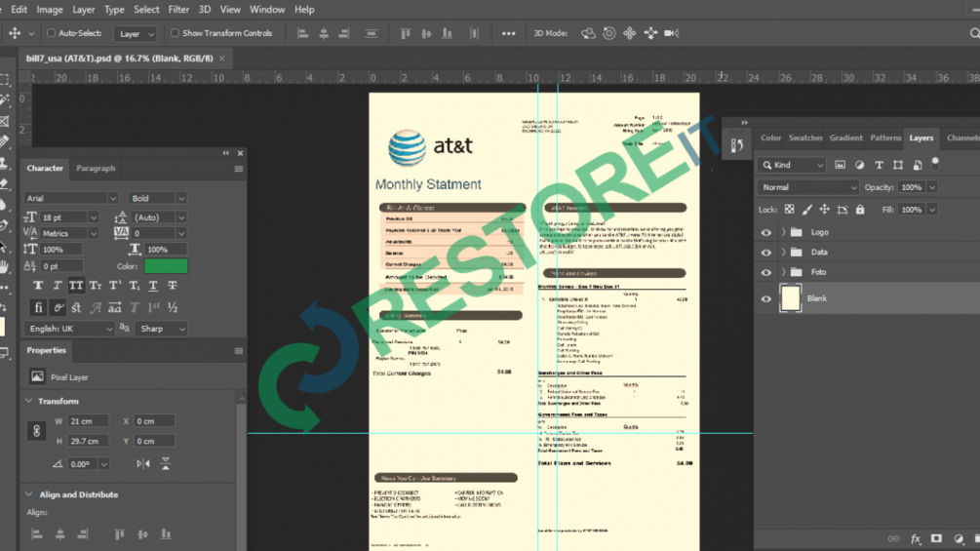980x551 pixels.
Task: Collapse the Transform section in Properties
Action: click(28, 401)
